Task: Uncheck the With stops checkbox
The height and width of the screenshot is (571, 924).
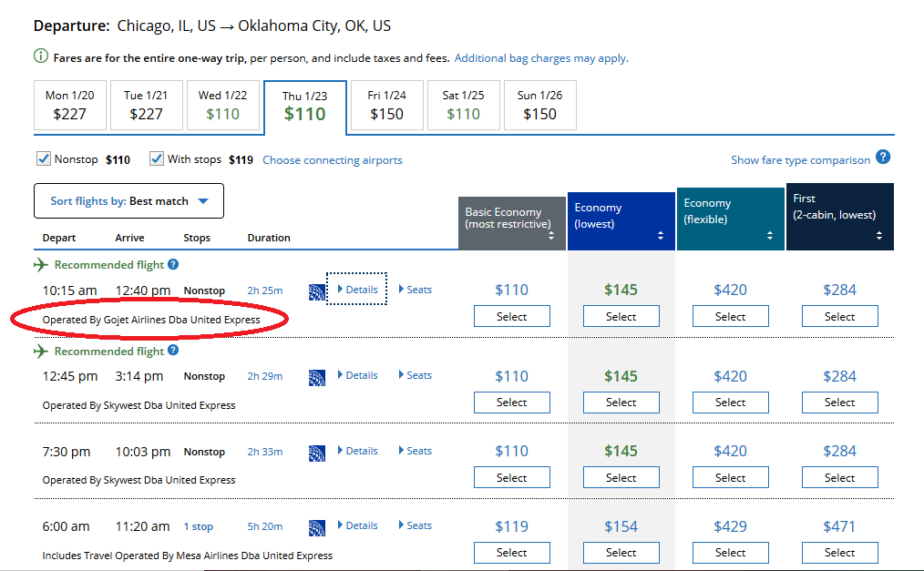Action: 156,159
